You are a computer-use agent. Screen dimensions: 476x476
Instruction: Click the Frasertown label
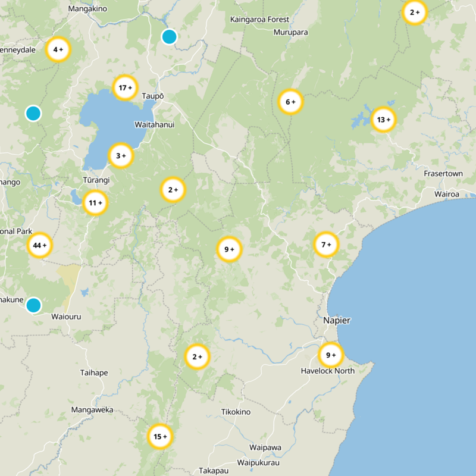443,174
